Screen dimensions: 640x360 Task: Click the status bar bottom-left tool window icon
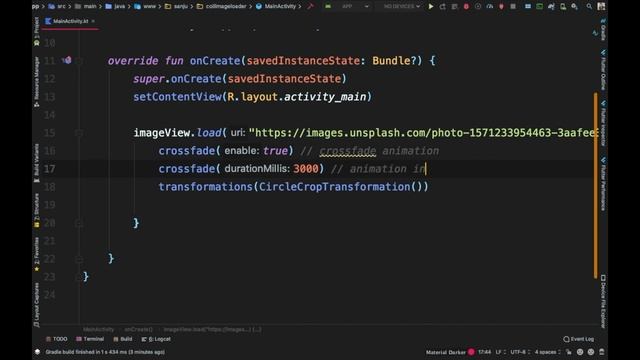37,352
